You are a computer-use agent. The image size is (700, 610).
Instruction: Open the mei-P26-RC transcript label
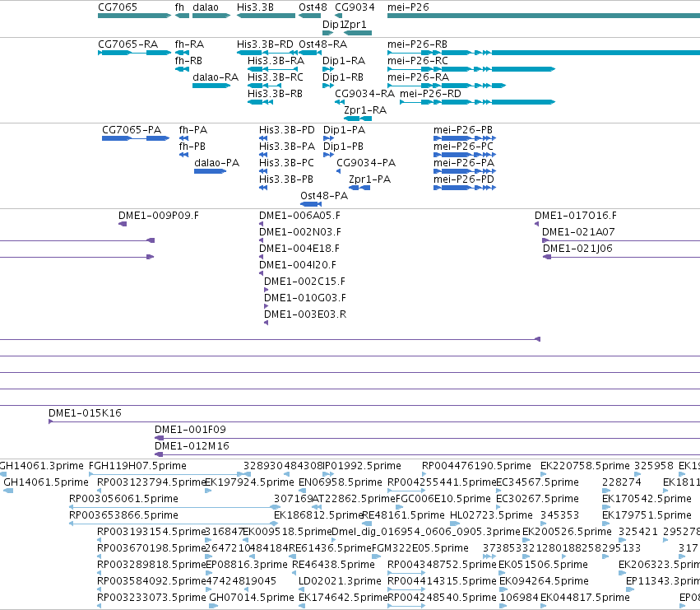click(417, 61)
